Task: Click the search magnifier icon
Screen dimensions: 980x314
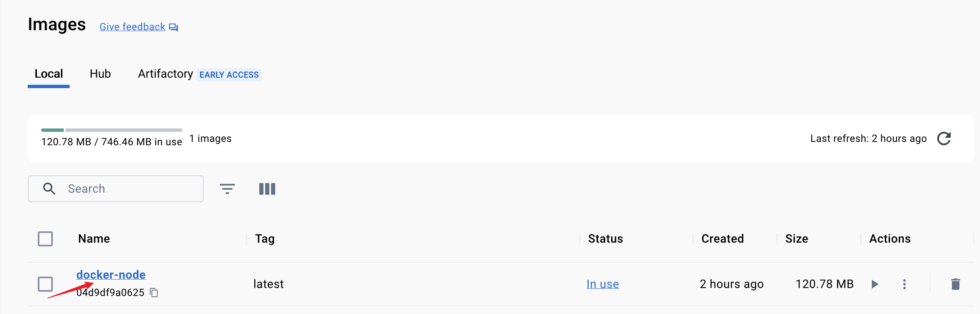Action: click(x=49, y=189)
